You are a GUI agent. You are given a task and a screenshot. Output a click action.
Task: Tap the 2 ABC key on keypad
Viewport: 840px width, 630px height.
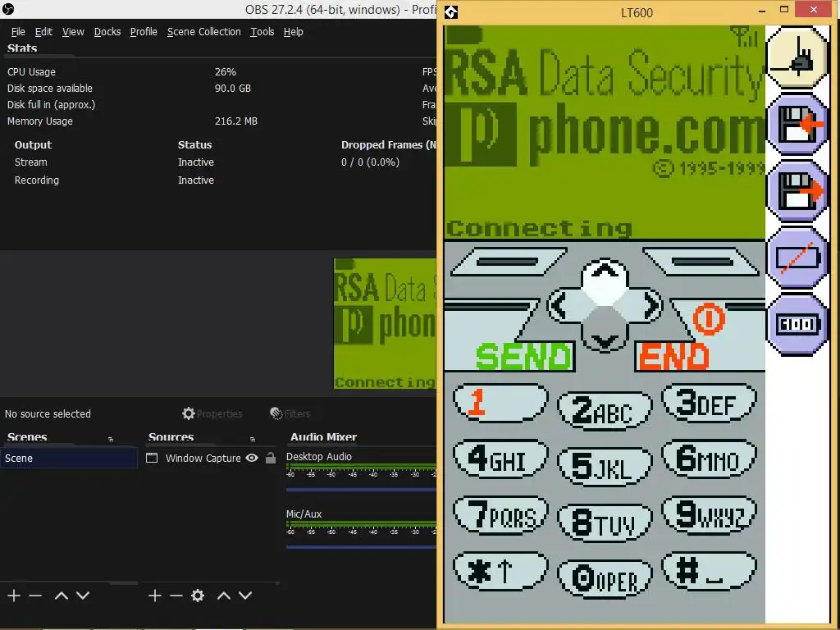tap(605, 410)
